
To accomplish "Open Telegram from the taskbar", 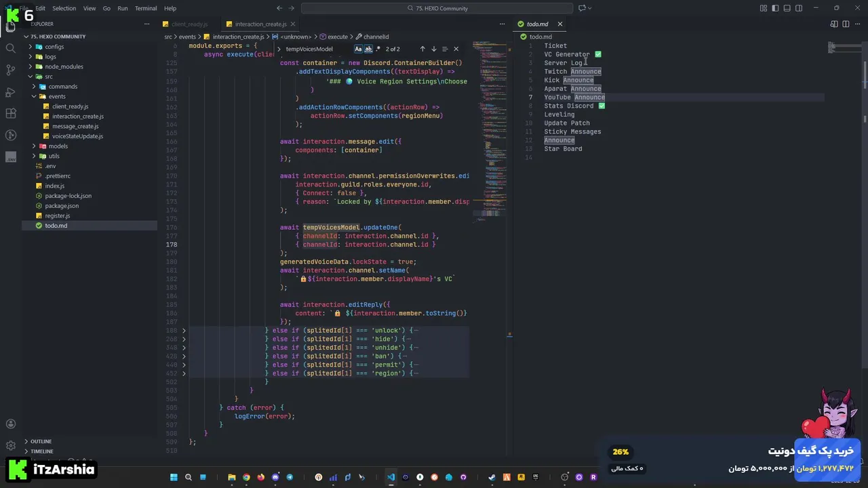I will (x=290, y=477).
